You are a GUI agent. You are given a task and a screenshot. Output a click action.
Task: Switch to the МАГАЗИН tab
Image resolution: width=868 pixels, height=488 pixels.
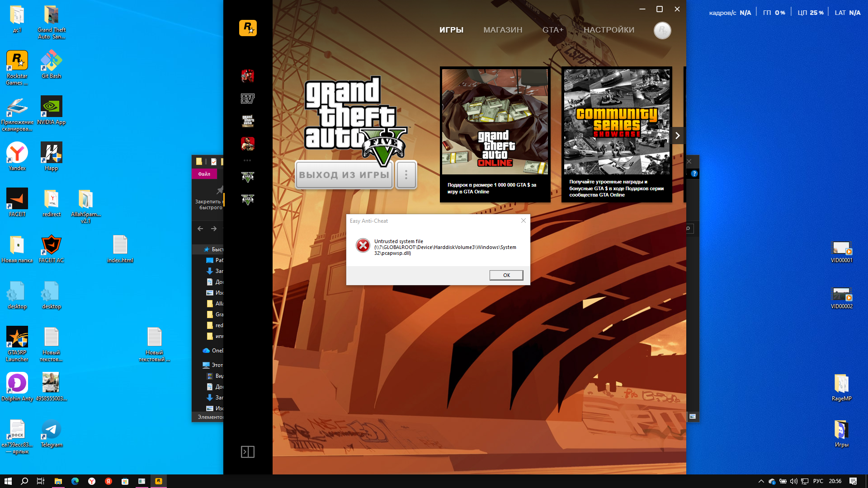click(503, 30)
